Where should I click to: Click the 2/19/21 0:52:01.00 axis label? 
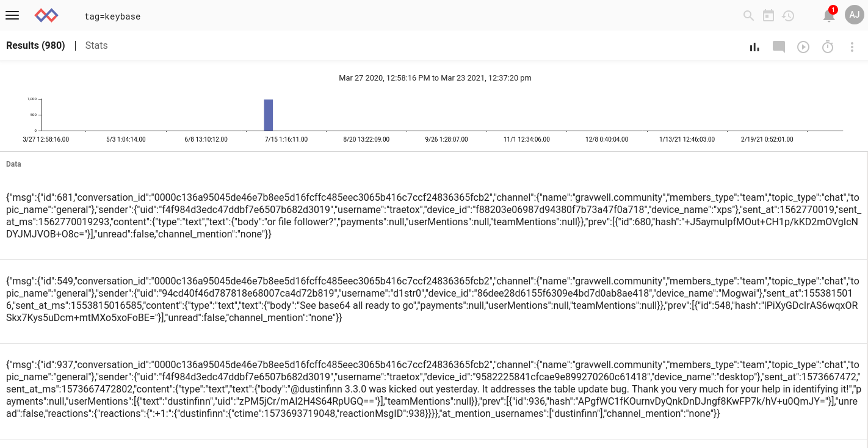(767, 140)
